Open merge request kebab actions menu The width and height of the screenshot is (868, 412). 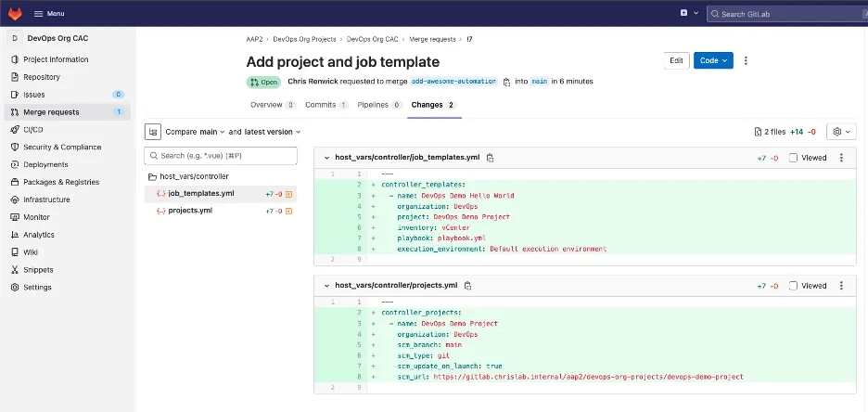pos(746,60)
